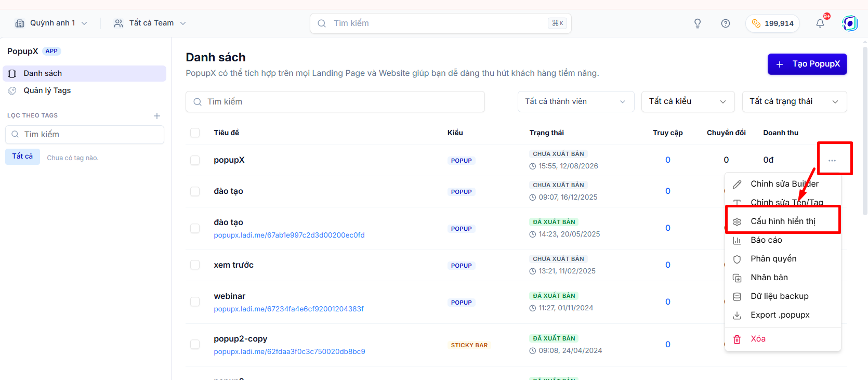Click the trash icon beside Xóa
Image resolution: width=868 pixels, height=380 pixels.
(x=737, y=339)
